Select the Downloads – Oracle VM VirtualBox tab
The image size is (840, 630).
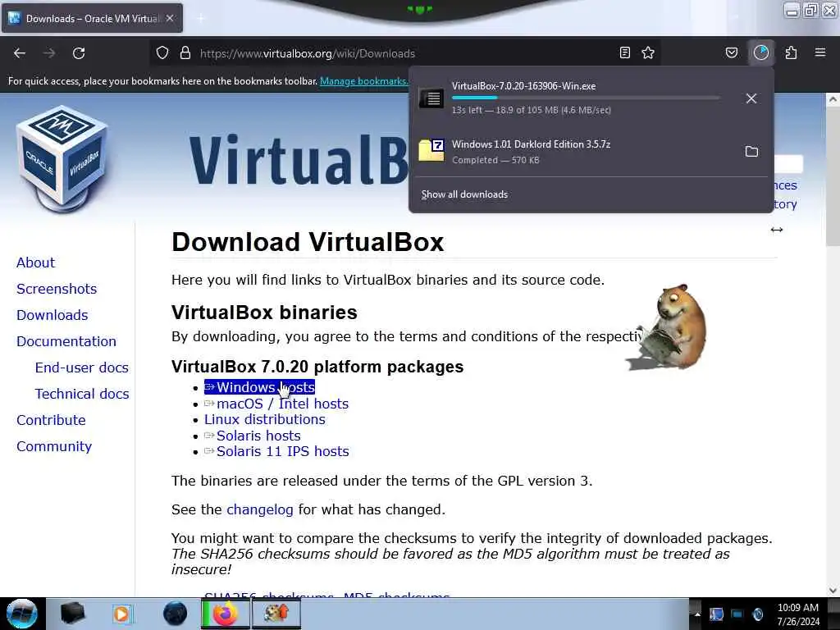(x=92, y=18)
